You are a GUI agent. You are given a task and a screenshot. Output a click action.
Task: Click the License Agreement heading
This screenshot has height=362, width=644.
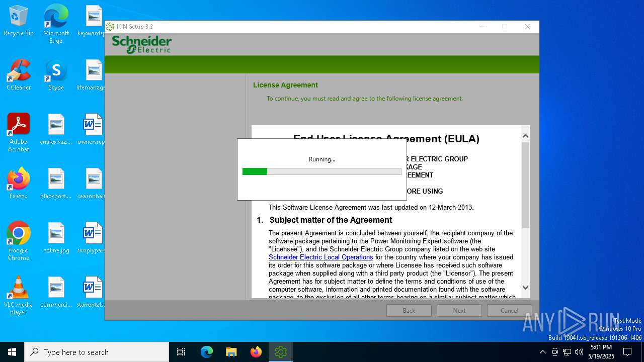[285, 85]
